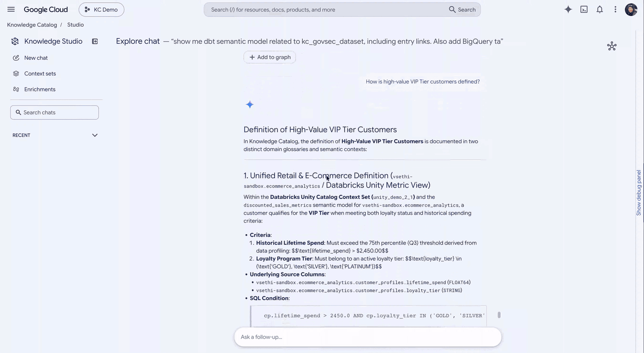Image resolution: width=644 pixels, height=353 pixels.
Task: Go to Knowledge Catalog breadcrumb
Action: coord(32,25)
